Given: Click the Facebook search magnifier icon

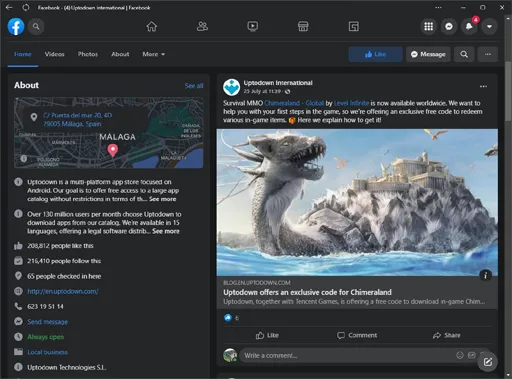Looking at the screenshot, I should tap(36, 26).
